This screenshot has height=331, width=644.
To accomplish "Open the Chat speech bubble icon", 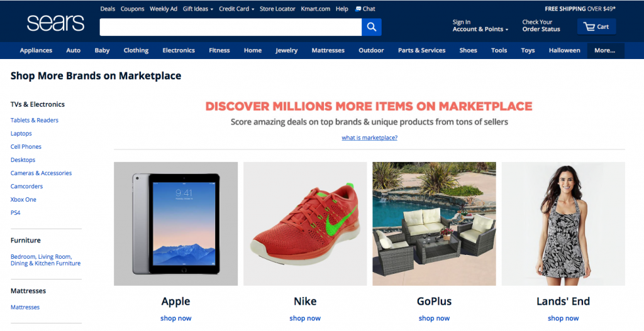I will point(358,9).
